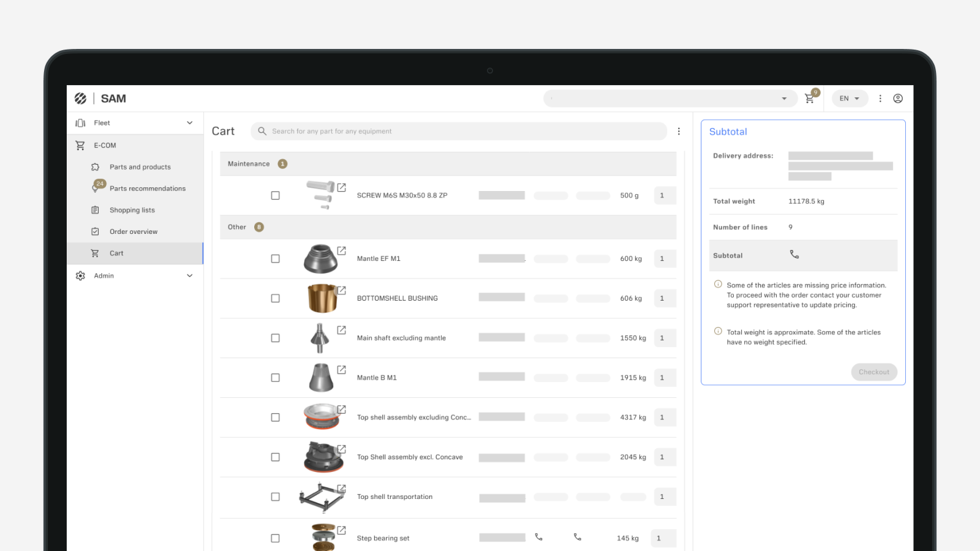Click phone icon in Subtotal row

(794, 255)
